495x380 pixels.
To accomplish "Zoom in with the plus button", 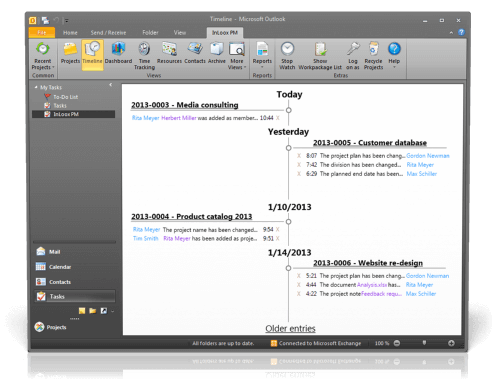I will point(451,343).
